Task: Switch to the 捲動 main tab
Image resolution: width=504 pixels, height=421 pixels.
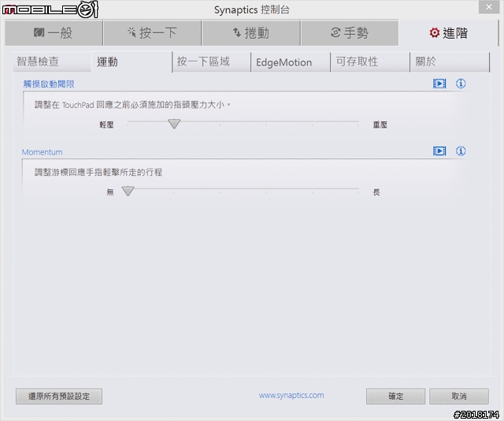Action: coord(251,33)
